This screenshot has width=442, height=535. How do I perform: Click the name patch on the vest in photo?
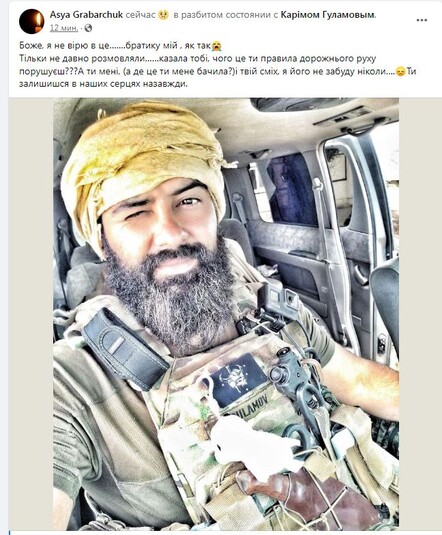point(249,401)
